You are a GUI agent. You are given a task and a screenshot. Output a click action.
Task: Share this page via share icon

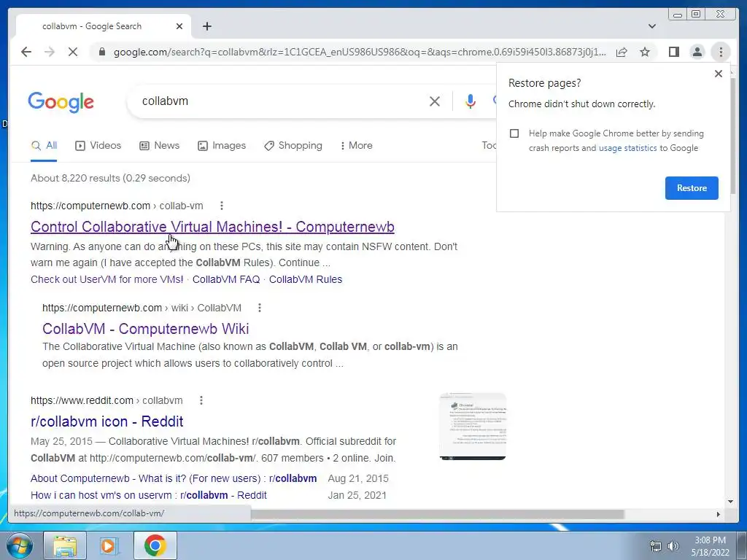(x=622, y=52)
